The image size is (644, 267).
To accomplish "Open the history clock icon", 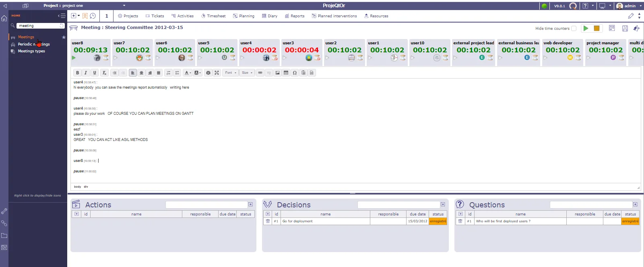I will 93,16.
